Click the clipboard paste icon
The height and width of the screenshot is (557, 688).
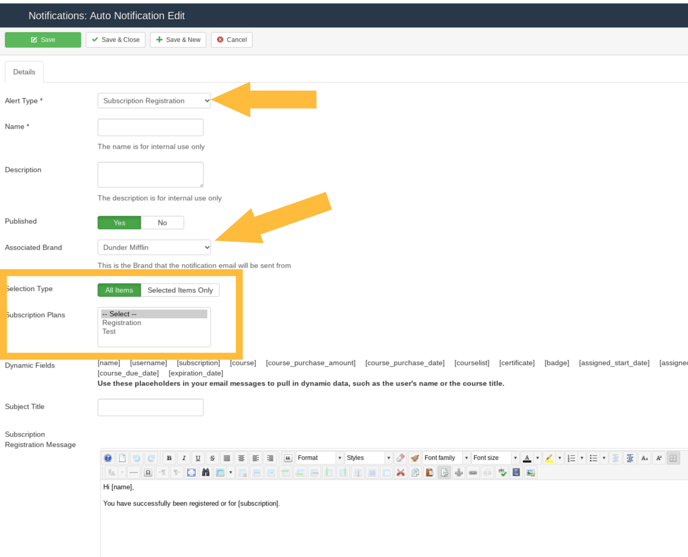pyautogui.click(x=430, y=473)
